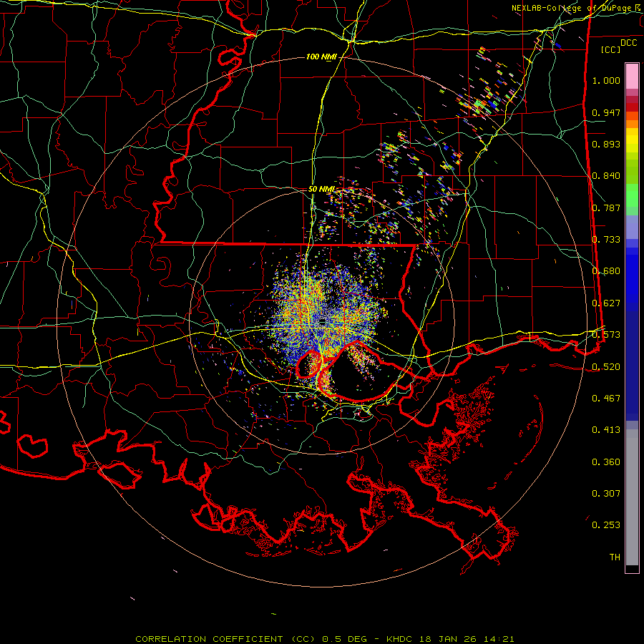The width and height of the screenshot is (644, 644).
Task: Click the 0.413 value on the color scale
Action: tap(606, 430)
